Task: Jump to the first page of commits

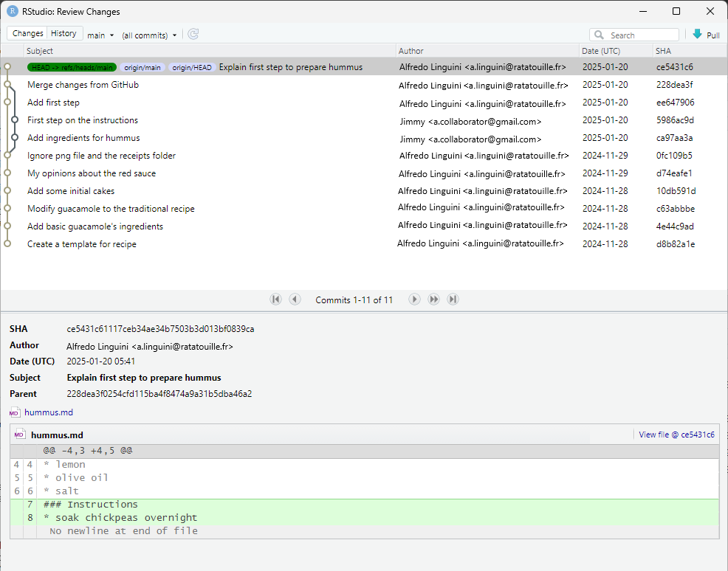Action: [275, 299]
